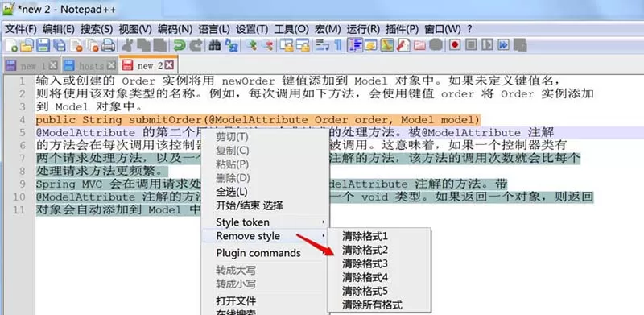
Task: Click the Zoom Out toolbar icon
Action: (x=267, y=45)
